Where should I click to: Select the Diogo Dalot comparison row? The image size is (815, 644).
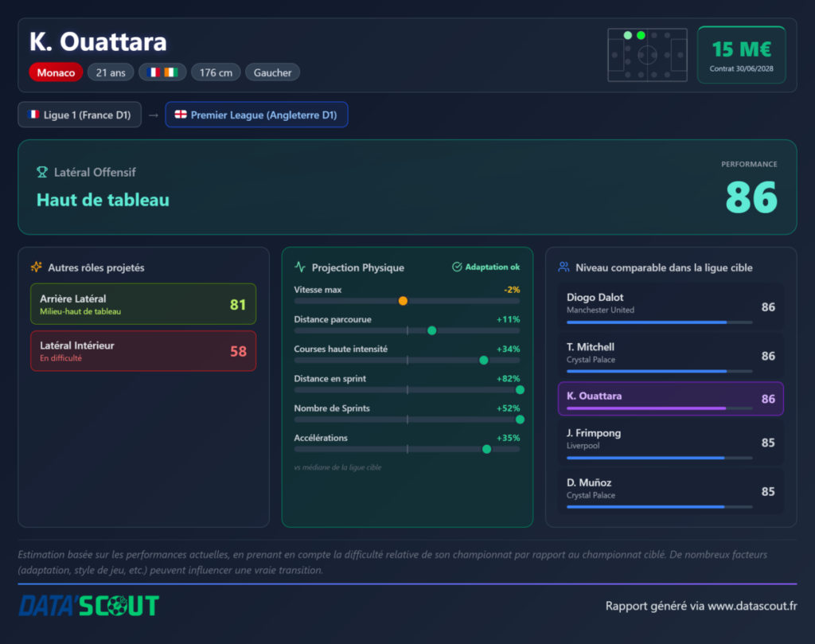pyautogui.click(x=670, y=306)
